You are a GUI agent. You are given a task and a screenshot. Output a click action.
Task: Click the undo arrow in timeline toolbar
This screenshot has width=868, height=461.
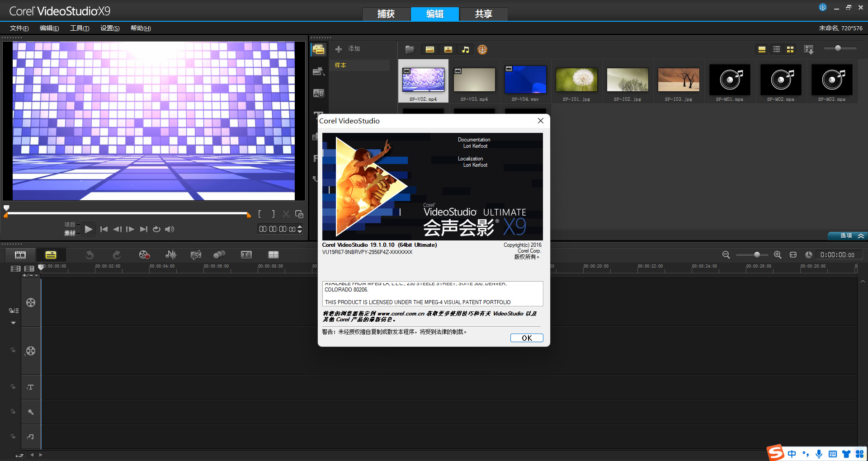tap(90, 255)
